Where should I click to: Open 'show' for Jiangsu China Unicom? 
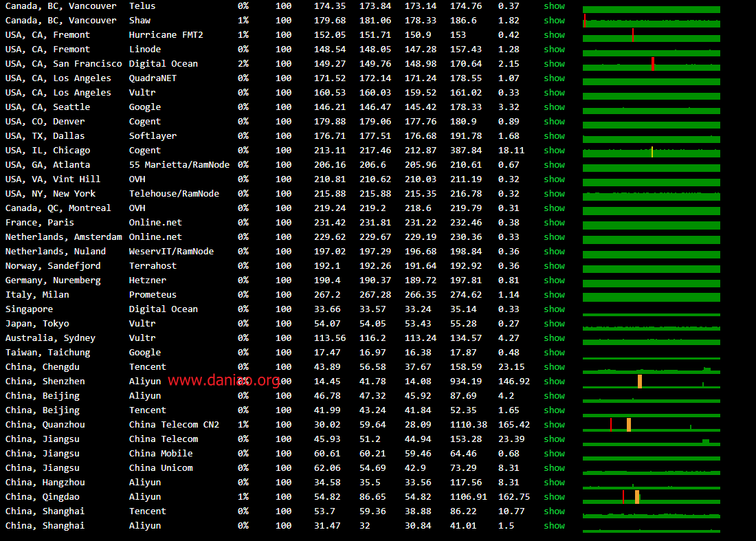[x=554, y=468]
